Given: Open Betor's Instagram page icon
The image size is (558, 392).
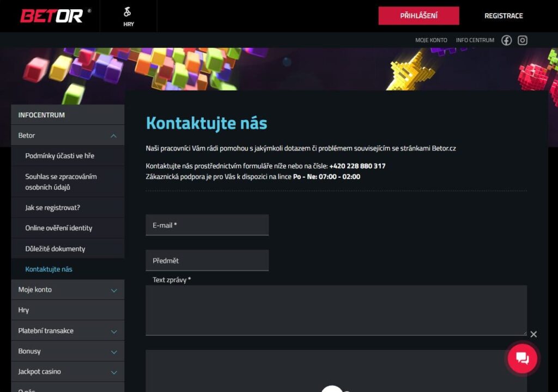Looking at the screenshot, I should (x=523, y=40).
